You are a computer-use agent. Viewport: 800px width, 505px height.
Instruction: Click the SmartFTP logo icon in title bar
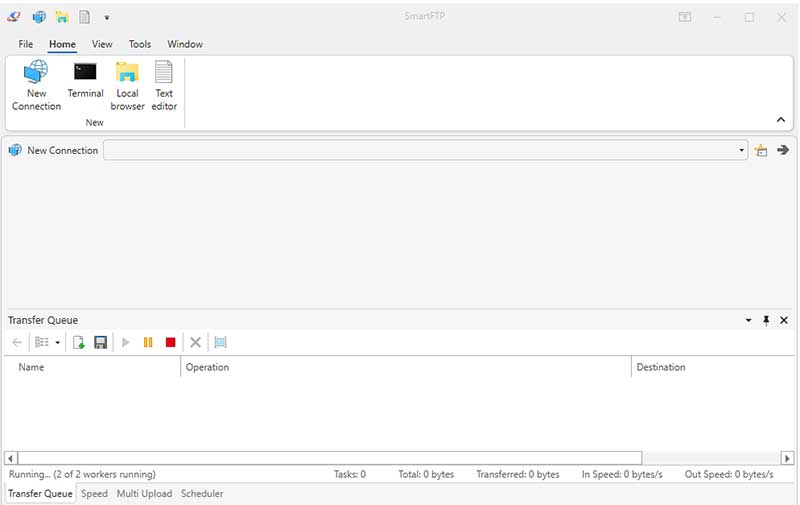pos(14,17)
